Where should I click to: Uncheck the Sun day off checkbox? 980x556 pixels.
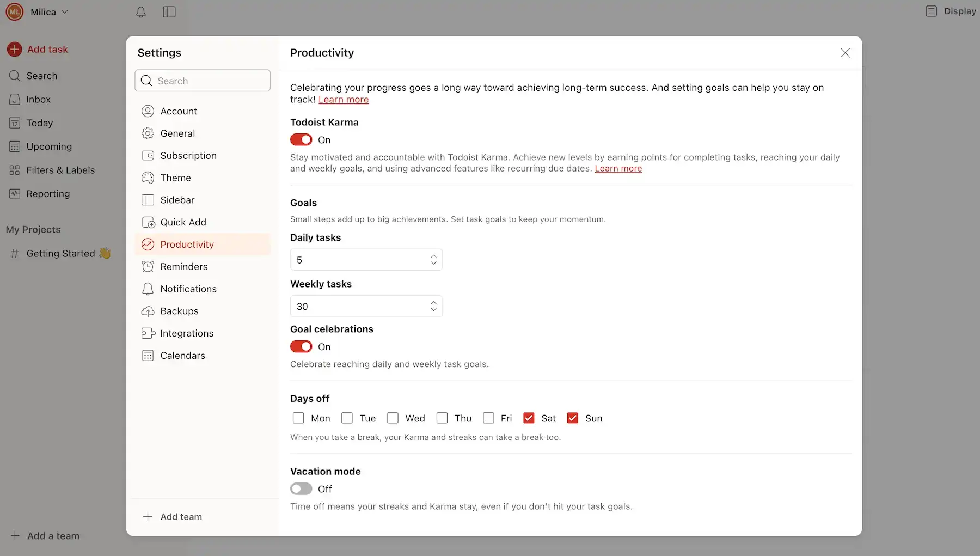tap(572, 418)
